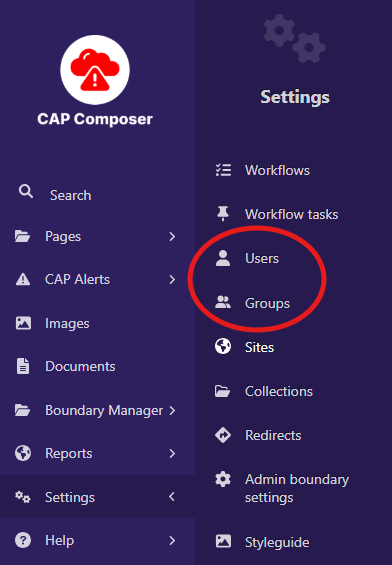This screenshot has height=565, width=392.
Task: Click the CAP Alerts warning triangle icon
Action: pos(23,279)
